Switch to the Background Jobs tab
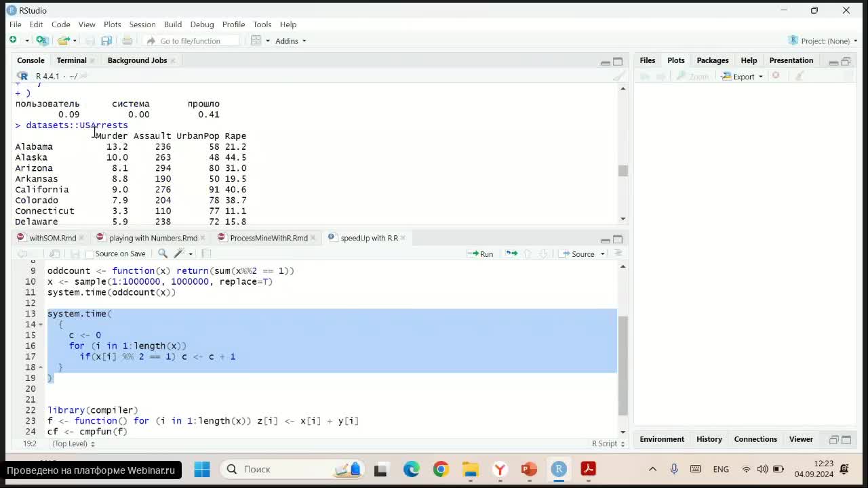The height and width of the screenshot is (488, 868). [x=137, y=60]
